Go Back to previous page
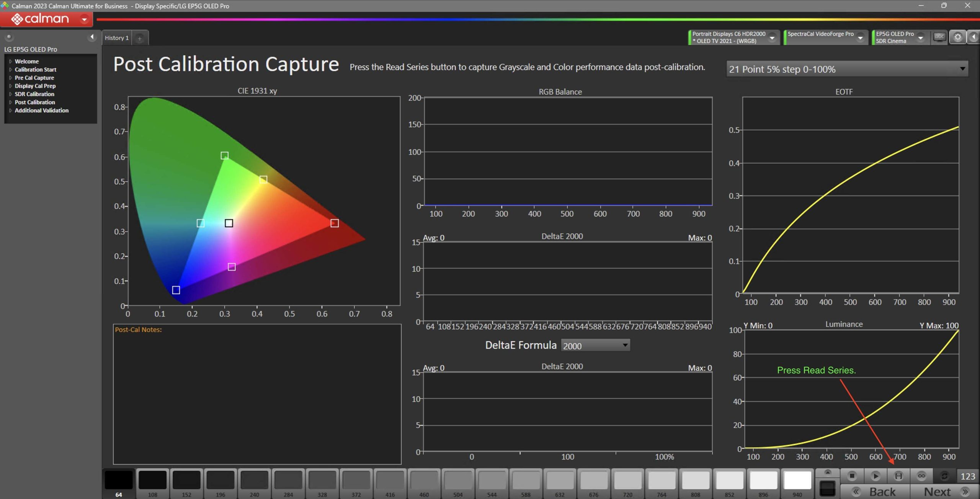 (x=875, y=492)
